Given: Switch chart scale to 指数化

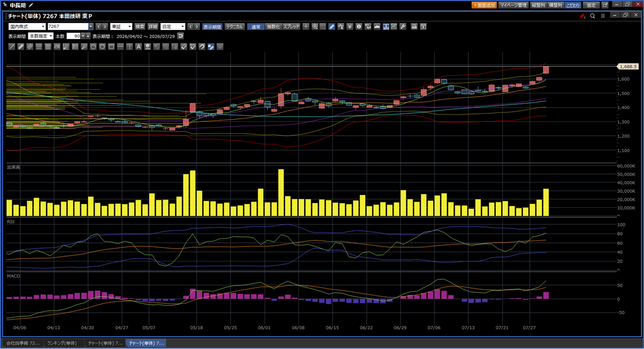Looking at the screenshot, I should tap(274, 26).
